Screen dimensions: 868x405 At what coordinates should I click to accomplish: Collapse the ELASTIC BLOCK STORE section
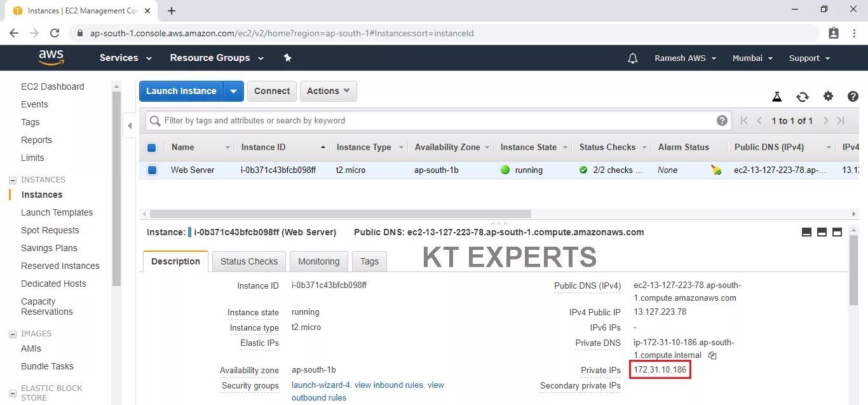coord(13,394)
